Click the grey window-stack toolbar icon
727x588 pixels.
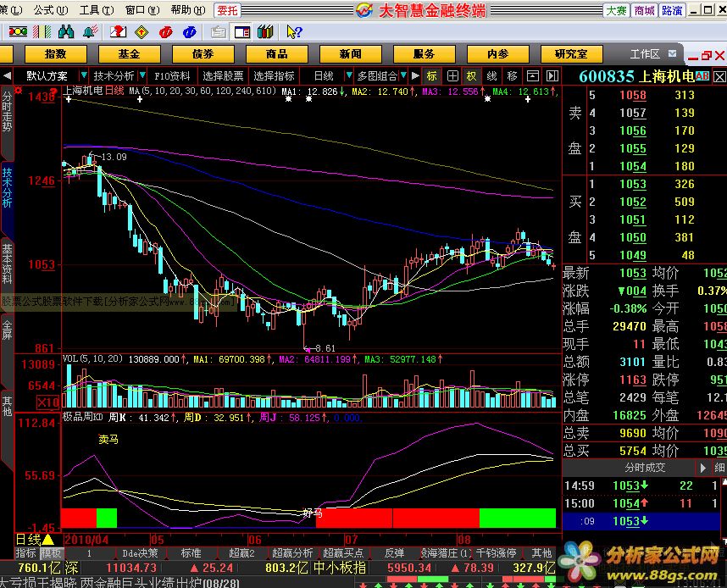[x=218, y=31]
